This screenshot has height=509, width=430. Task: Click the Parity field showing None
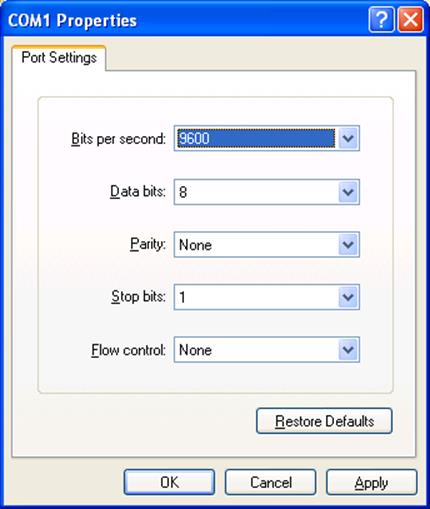pyautogui.click(x=267, y=245)
